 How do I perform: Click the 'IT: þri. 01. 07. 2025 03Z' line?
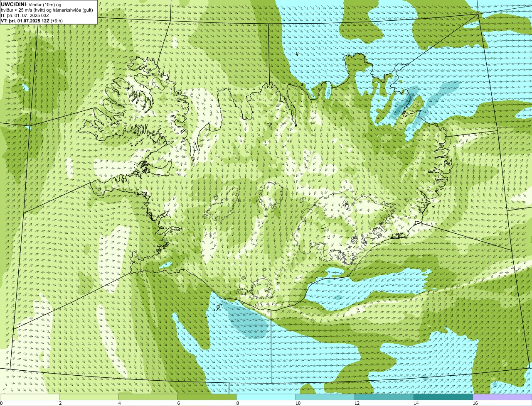(25, 15)
